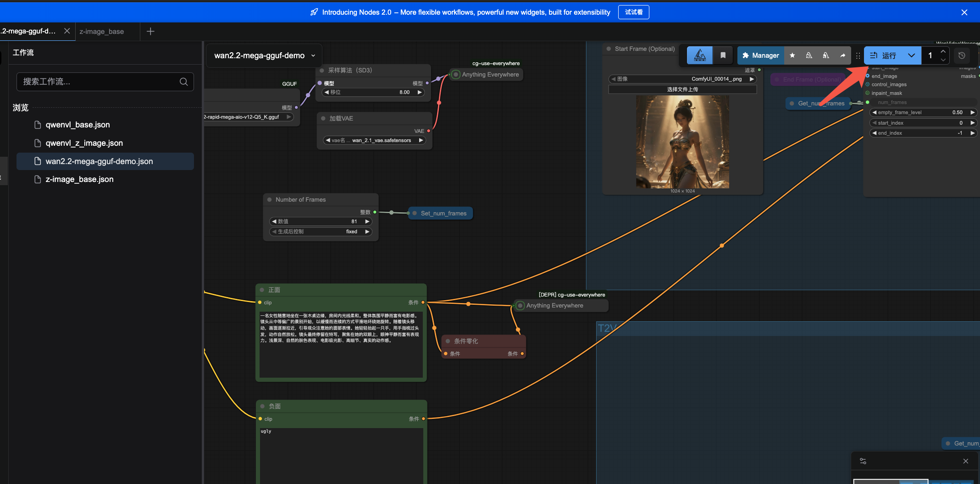
Task: Open the Manager button
Action: tap(760, 55)
